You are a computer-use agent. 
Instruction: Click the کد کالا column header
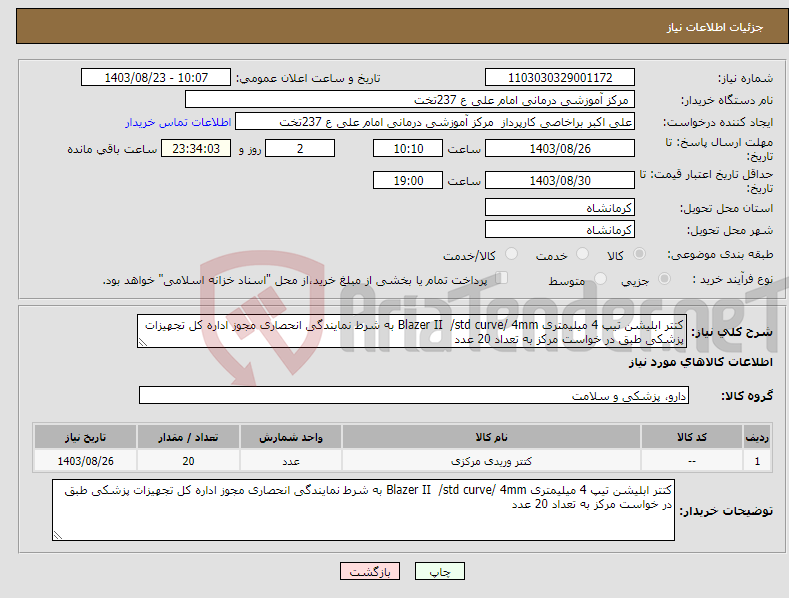click(692, 437)
